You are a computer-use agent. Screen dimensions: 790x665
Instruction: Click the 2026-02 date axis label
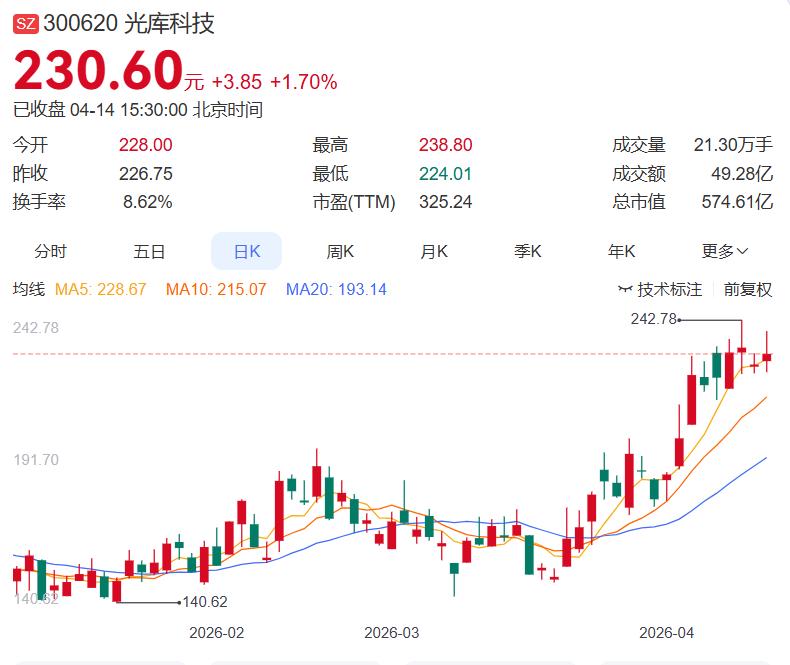[217, 633]
